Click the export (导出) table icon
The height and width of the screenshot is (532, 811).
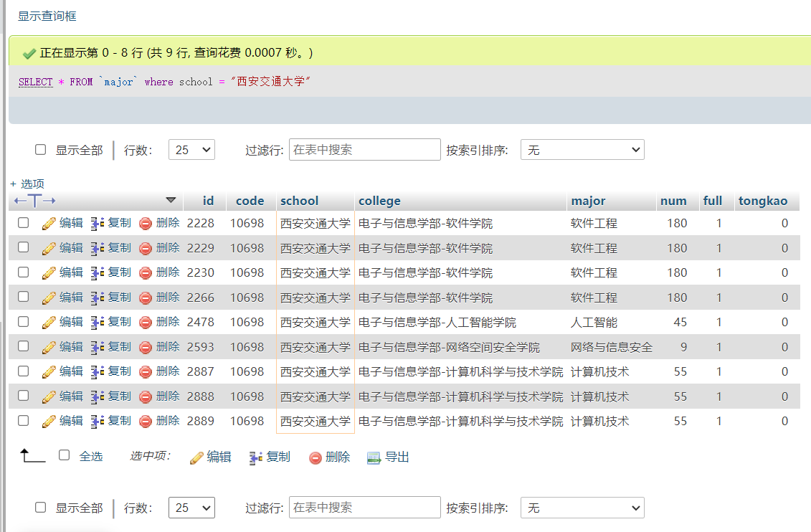point(374,457)
